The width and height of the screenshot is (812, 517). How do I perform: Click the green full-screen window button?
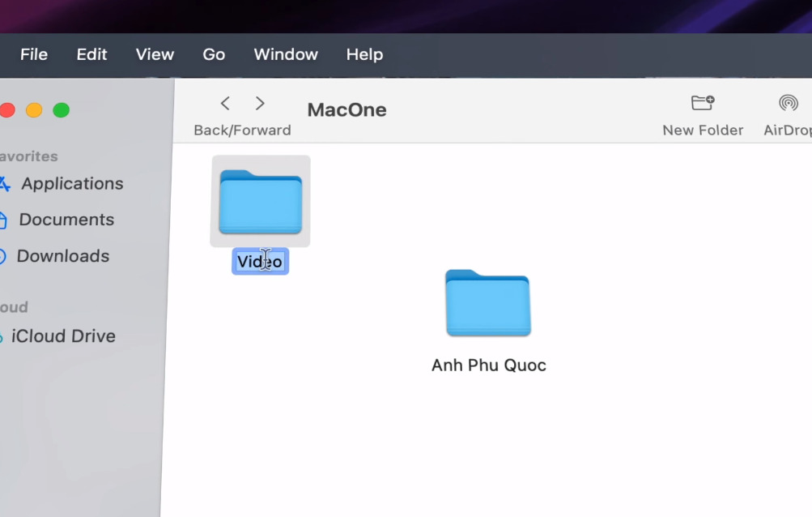(61, 110)
